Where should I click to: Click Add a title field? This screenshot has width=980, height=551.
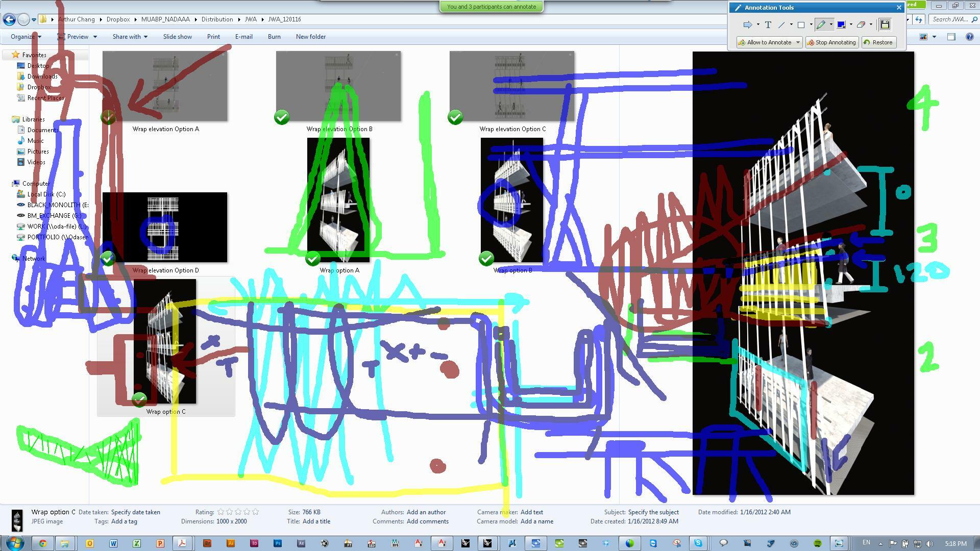[x=316, y=521]
